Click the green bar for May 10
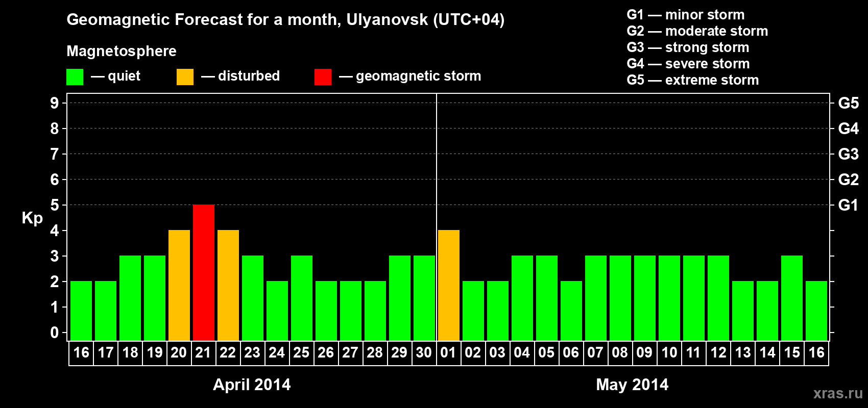 click(x=669, y=298)
